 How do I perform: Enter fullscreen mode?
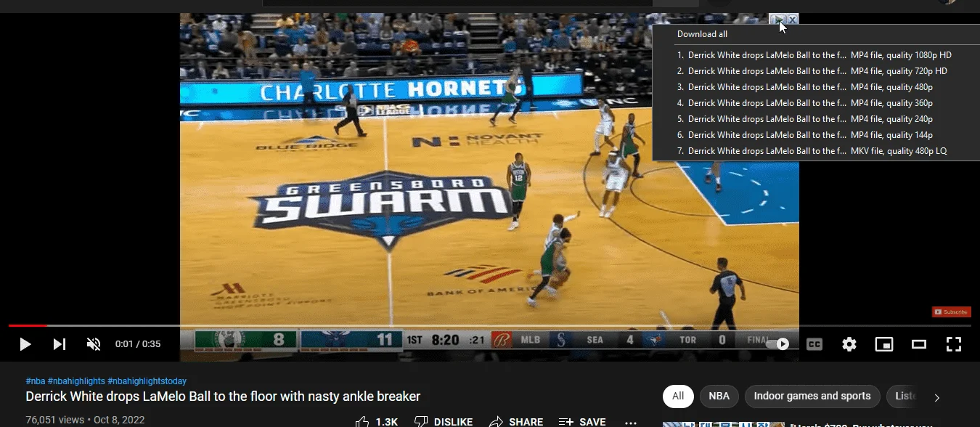click(954, 344)
